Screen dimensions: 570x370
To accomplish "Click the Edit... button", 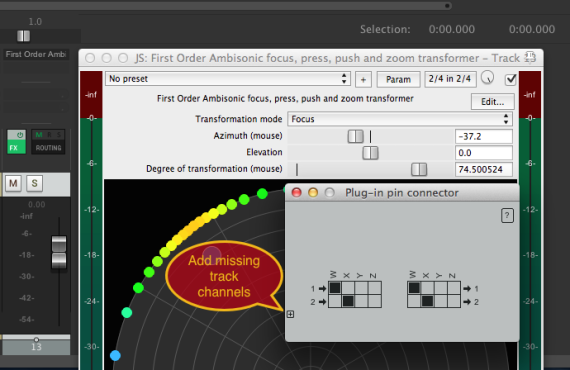I will click(x=493, y=101).
